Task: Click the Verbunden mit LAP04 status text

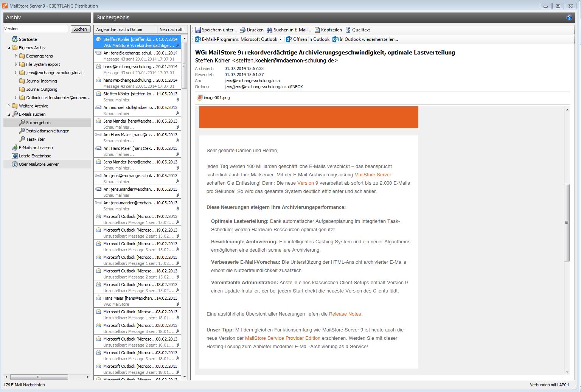Action: click(x=549, y=385)
